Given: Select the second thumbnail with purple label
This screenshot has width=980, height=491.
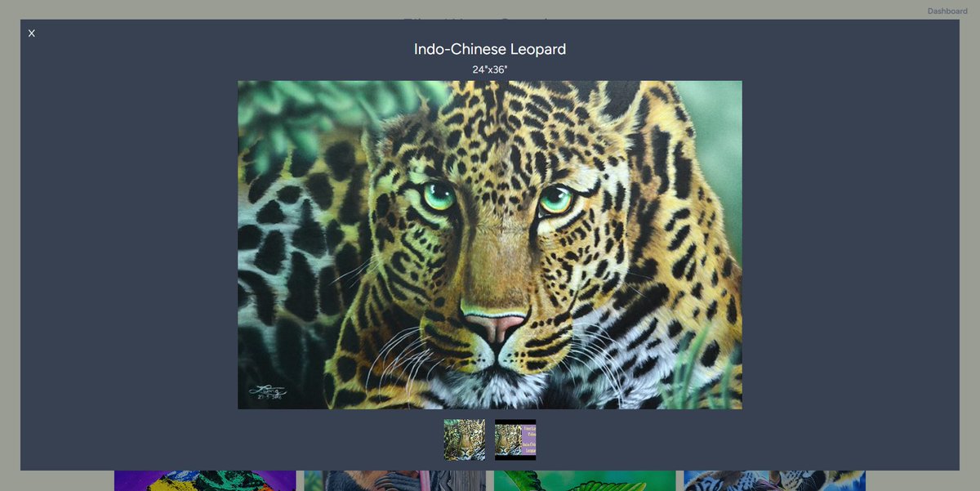Looking at the screenshot, I should 515,440.
